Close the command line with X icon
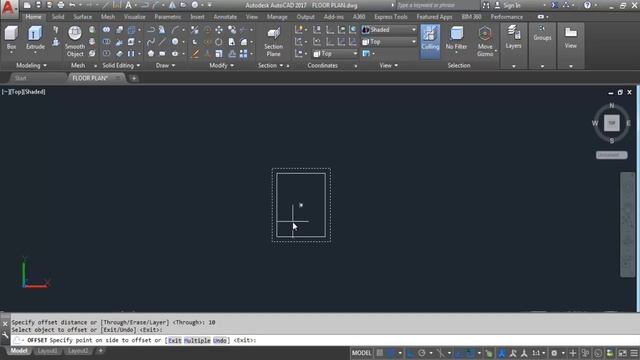640x360 pixels. [5, 324]
